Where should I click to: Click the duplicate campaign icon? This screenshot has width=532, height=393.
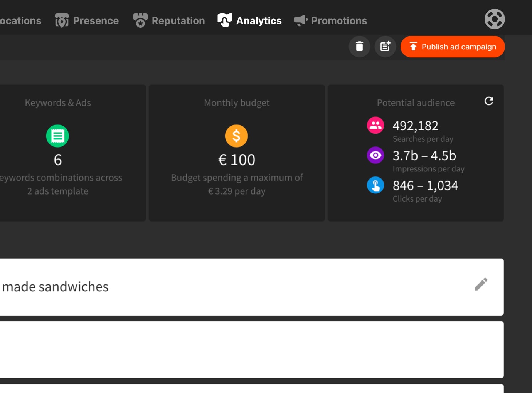(x=385, y=47)
